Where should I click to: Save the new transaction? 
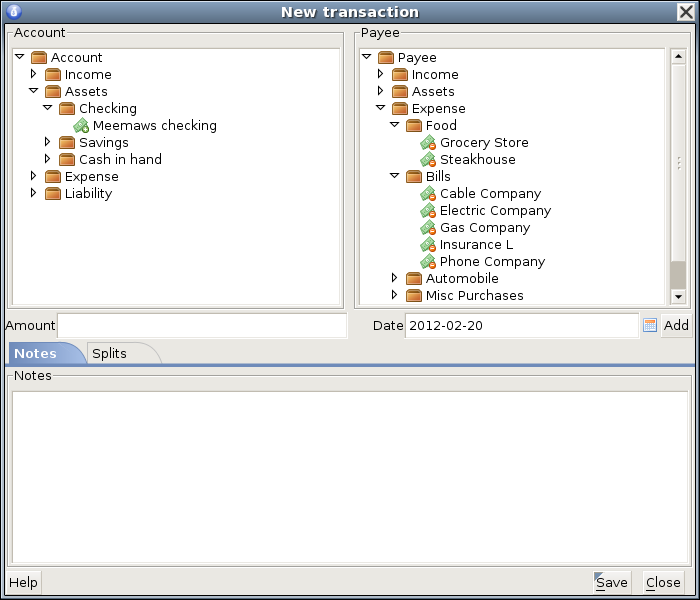point(612,583)
